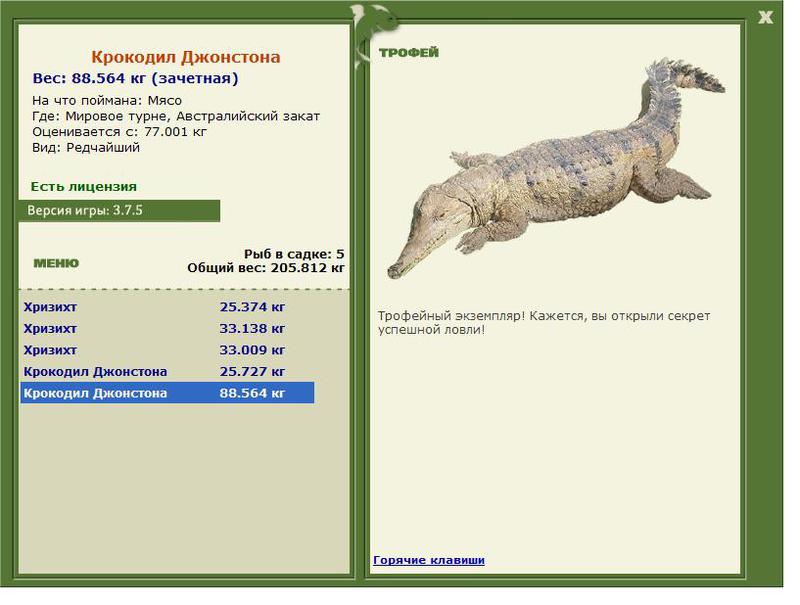
Task: Click the crocodile trophy image
Action: pyautogui.click(x=556, y=168)
